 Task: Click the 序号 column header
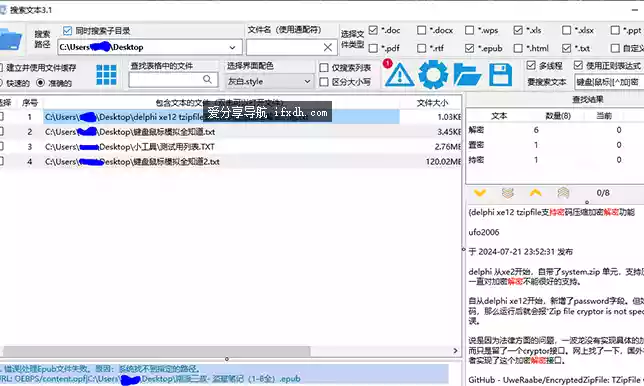click(30, 103)
